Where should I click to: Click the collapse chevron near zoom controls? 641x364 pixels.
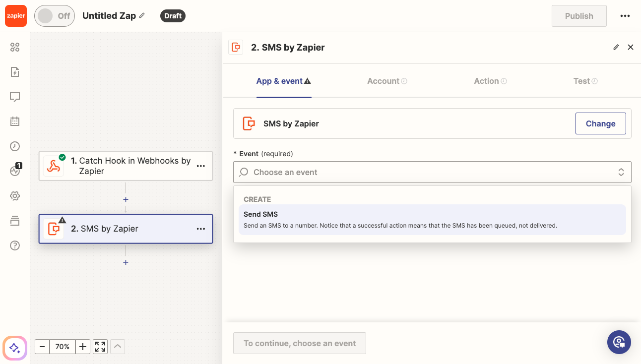(118, 347)
